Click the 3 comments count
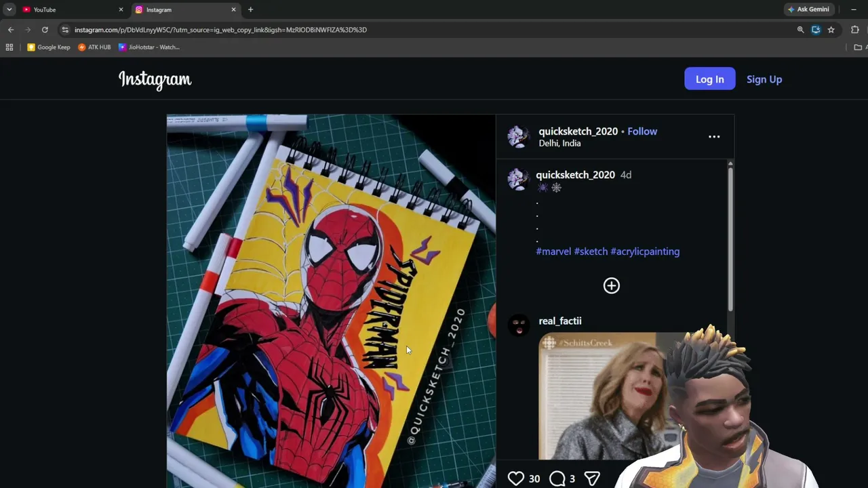This screenshot has height=488, width=868. tap(572, 479)
